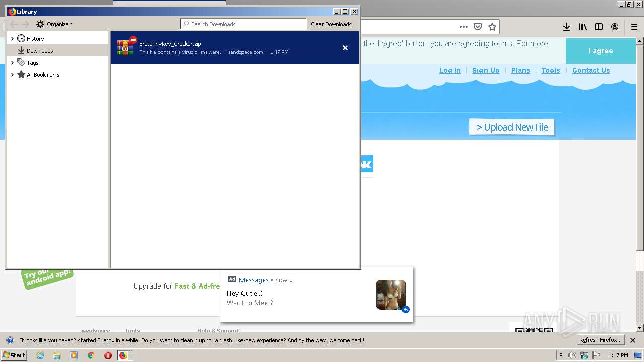Open the Organize menu
This screenshot has height=362, width=644.
[x=54, y=24]
